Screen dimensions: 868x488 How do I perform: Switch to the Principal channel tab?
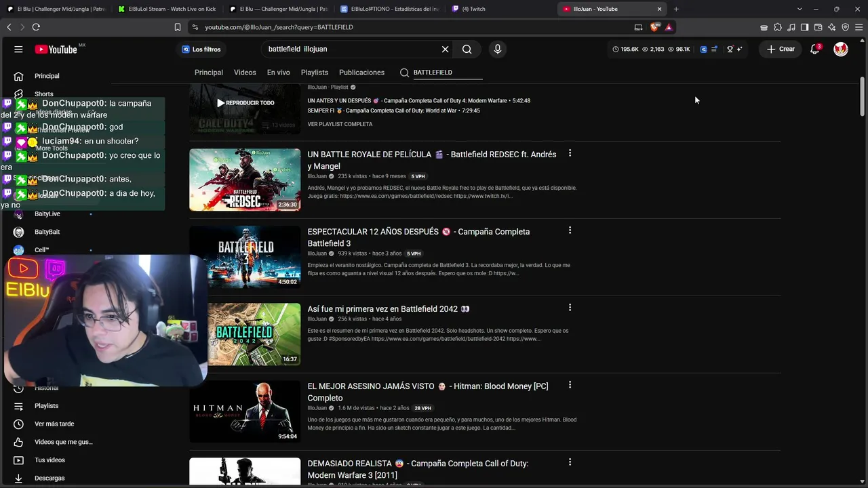pyautogui.click(x=209, y=73)
